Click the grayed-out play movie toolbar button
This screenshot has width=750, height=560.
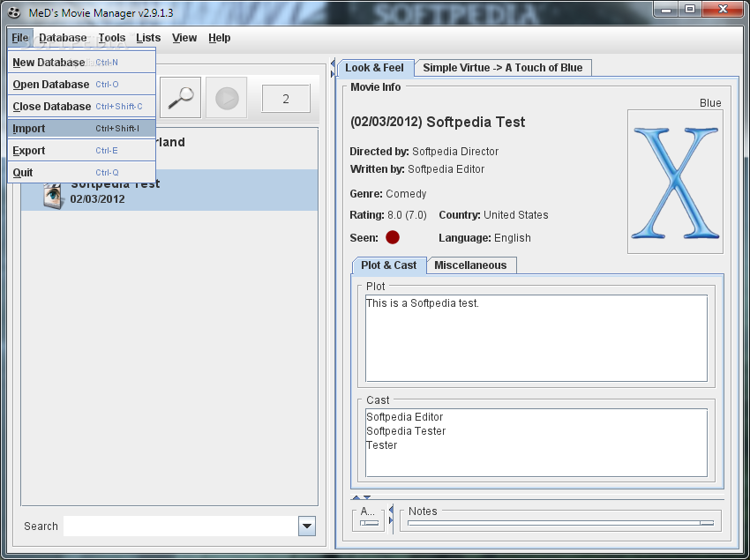pyautogui.click(x=226, y=98)
